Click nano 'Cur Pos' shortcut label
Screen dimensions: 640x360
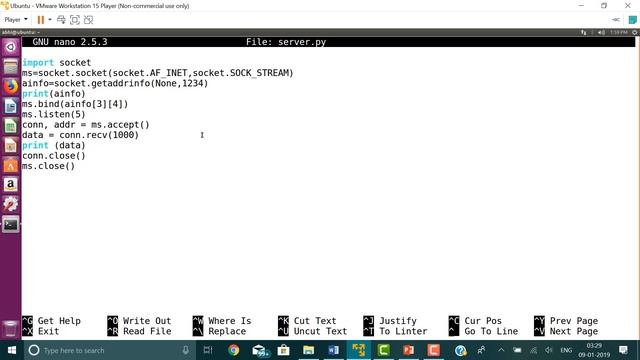click(483, 321)
